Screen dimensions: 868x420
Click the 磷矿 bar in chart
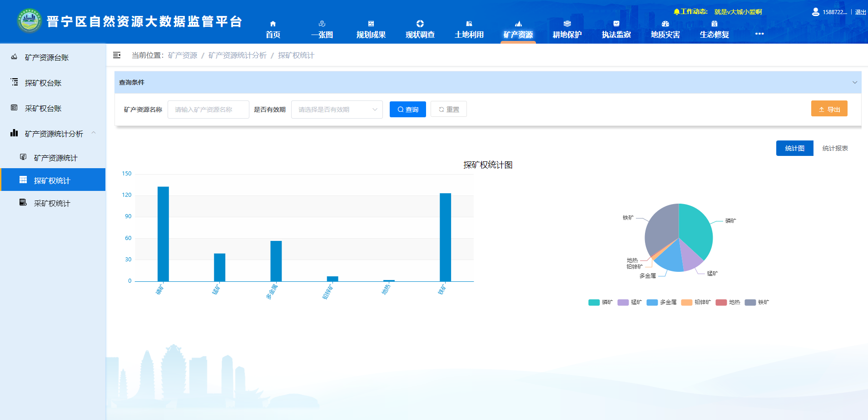[x=163, y=234]
